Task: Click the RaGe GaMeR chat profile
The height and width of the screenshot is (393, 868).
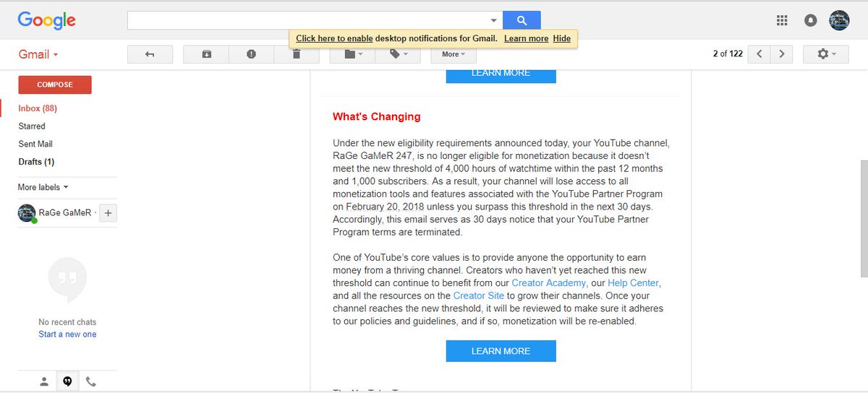Action: [56, 213]
